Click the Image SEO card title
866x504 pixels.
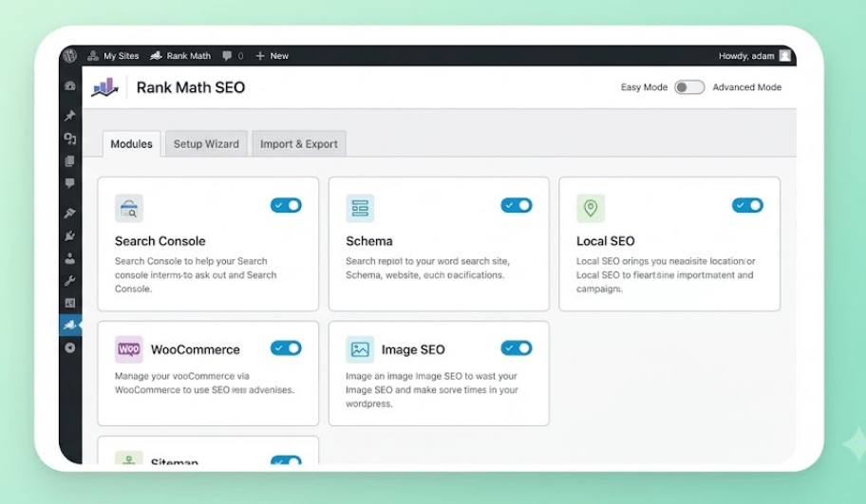pyautogui.click(x=413, y=349)
